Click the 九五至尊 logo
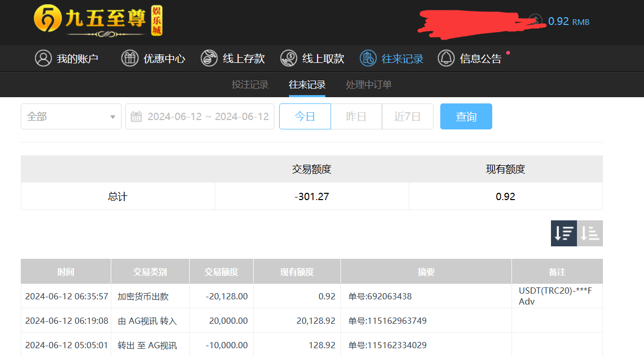644x356 pixels. pos(98,21)
